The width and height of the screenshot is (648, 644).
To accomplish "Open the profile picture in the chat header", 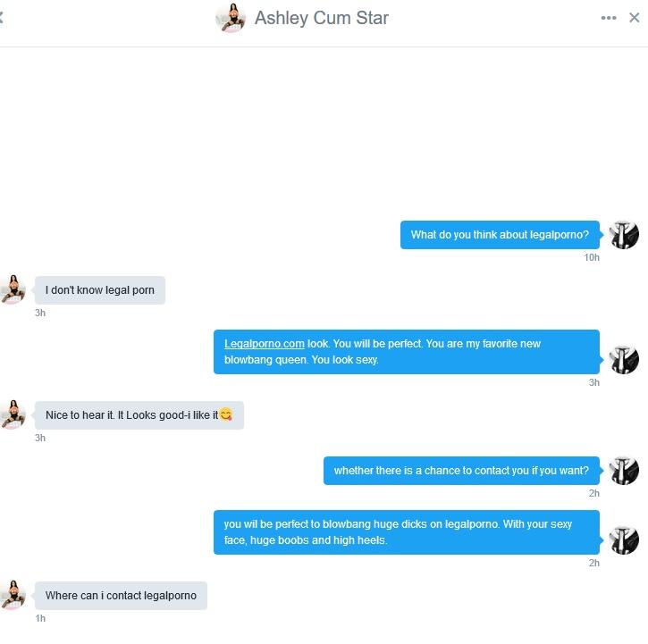I will (x=231, y=18).
